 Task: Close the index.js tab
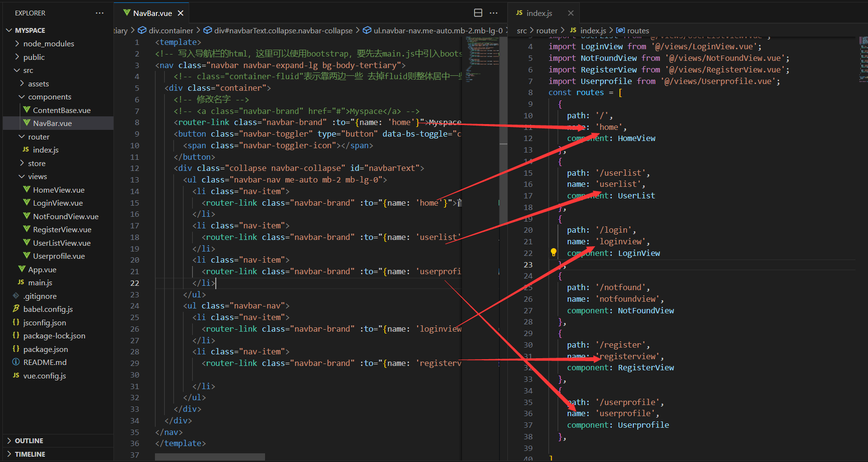(x=571, y=13)
